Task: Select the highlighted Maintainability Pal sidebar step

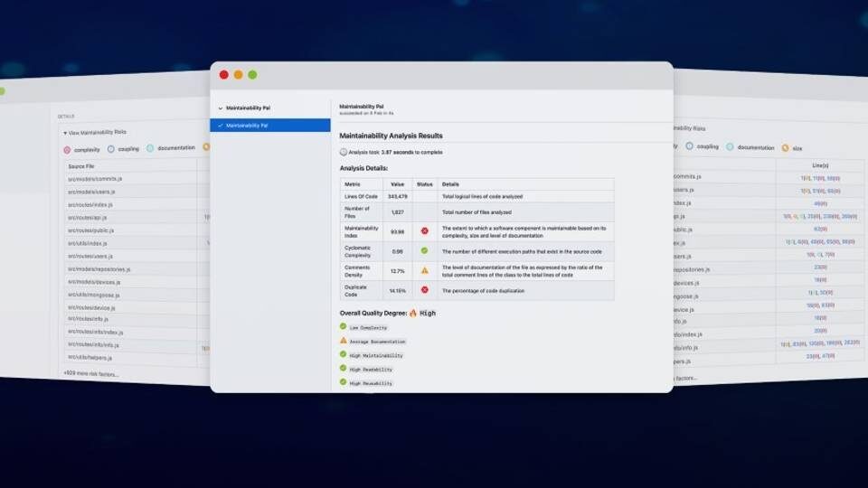Action: (x=269, y=125)
